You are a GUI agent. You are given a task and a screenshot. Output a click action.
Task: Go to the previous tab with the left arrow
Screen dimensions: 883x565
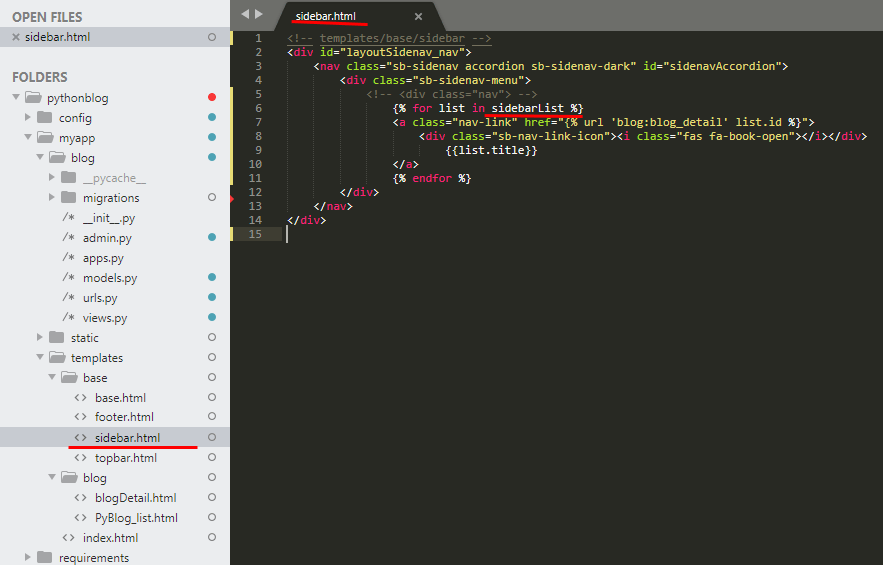[245, 14]
